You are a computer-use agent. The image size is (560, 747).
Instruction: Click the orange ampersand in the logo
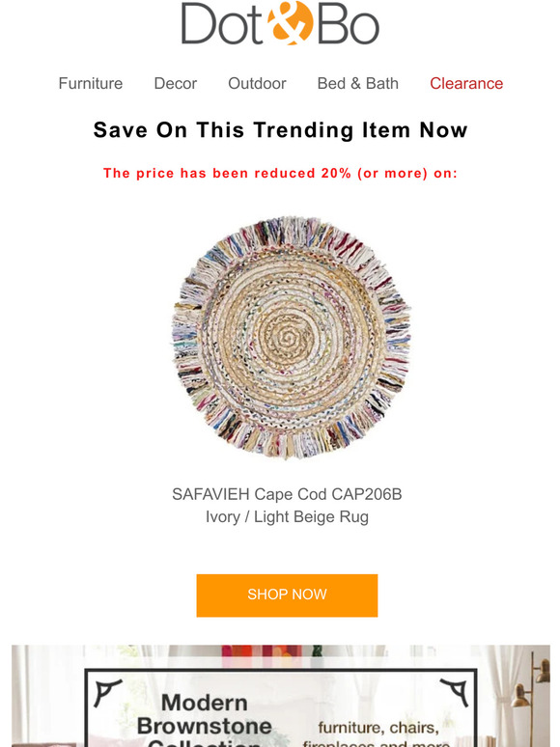(x=291, y=22)
